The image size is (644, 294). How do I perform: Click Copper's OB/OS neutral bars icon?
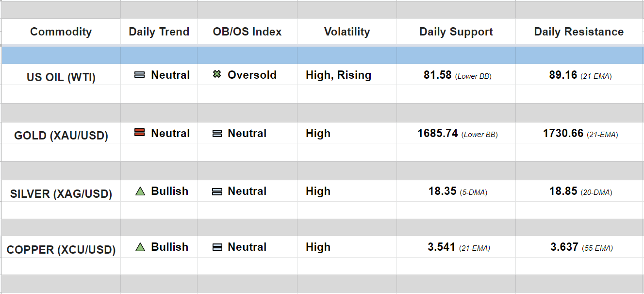tap(217, 247)
